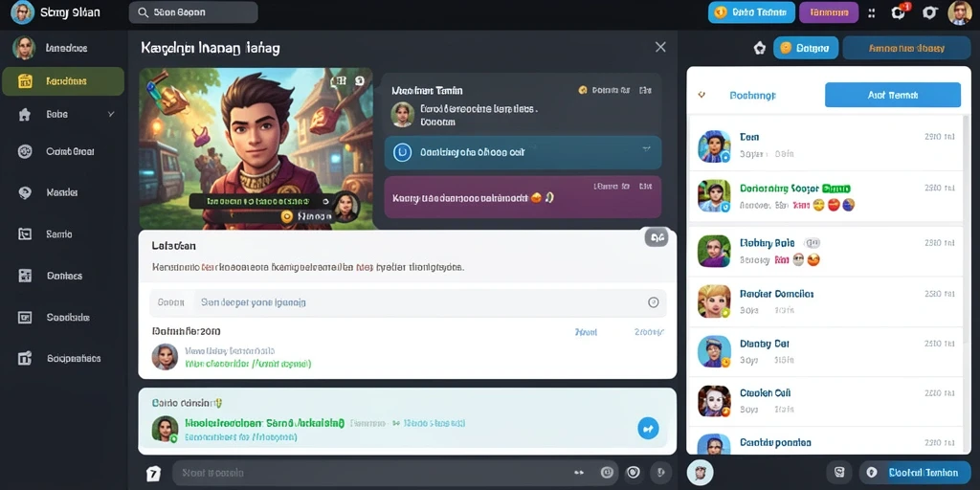The height and width of the screenshot is (490, 980).
Task: Toggle the blue circle icon in the teal row
Action: coord(403,151)
